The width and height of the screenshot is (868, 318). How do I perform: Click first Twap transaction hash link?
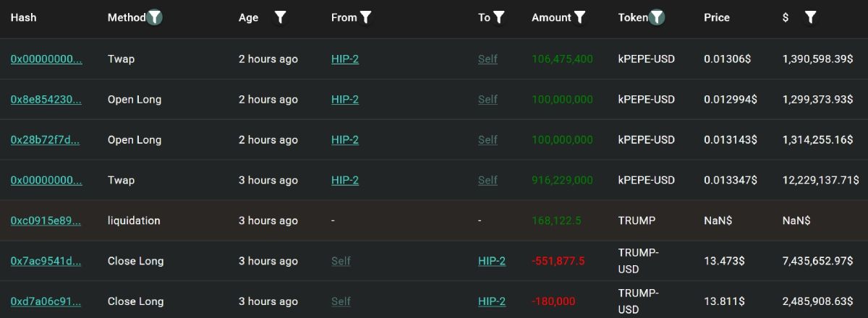tap(46, 59)
